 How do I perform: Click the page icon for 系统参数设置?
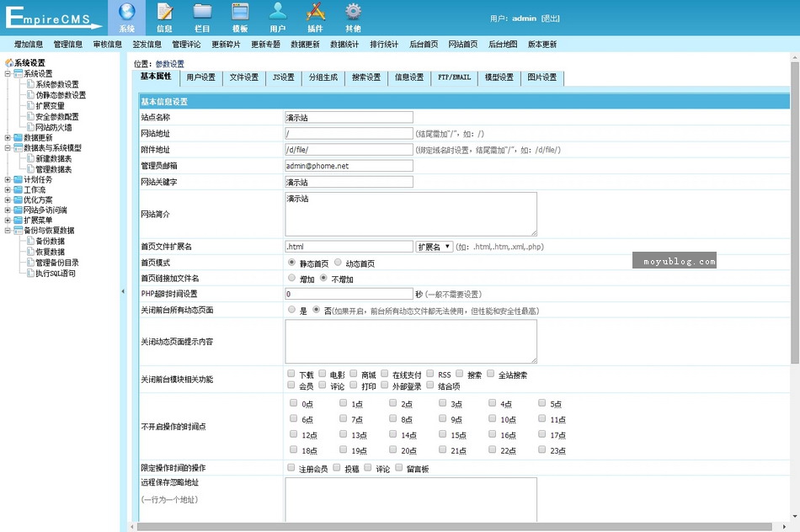pos(30,83)
